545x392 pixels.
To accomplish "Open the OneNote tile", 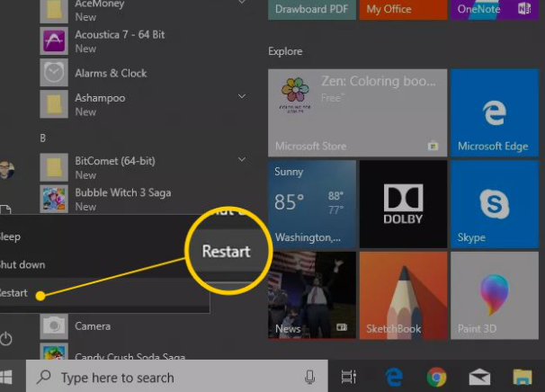I will (x=495, y=10).
